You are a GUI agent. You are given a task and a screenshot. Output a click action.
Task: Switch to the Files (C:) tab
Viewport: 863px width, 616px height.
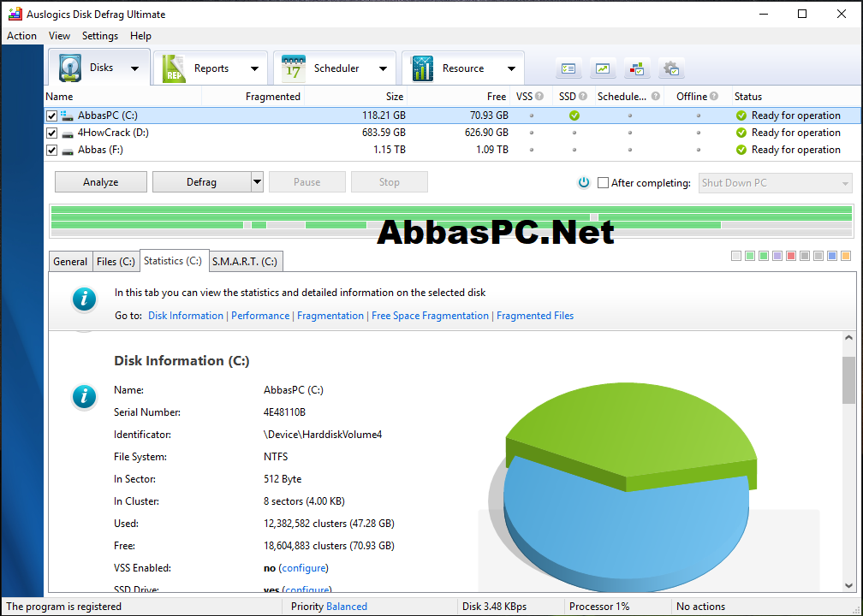coord(116,262)
